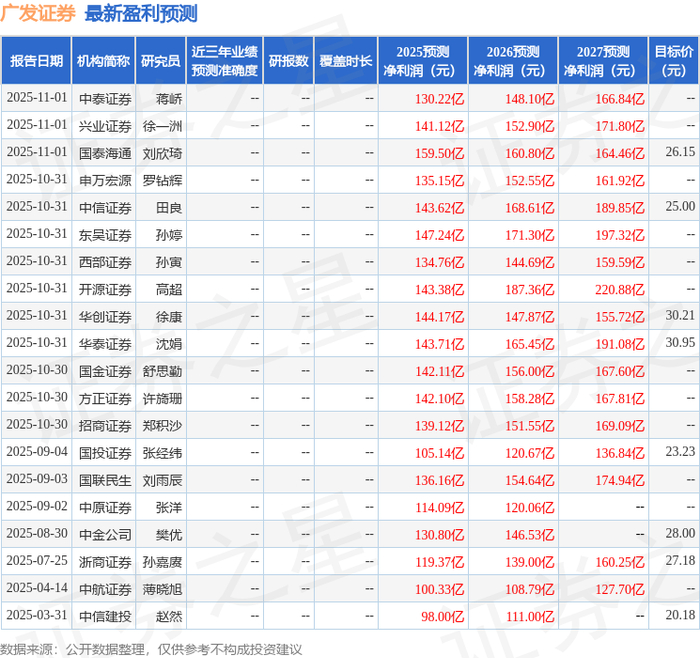Click the 覆盖时长 column header
This screenshot has width=700, height=658.
[x=346, y=61]
